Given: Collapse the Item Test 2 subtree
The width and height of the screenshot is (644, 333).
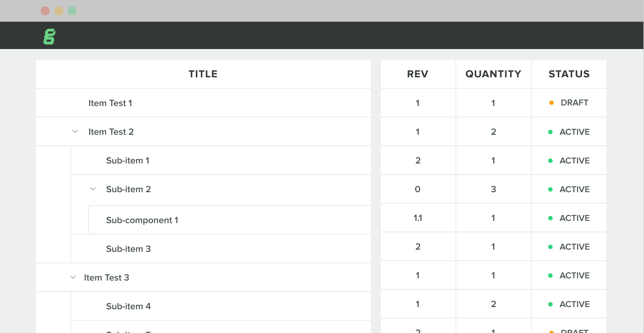Looking at the screenshot, I should (x=75, y=131).
